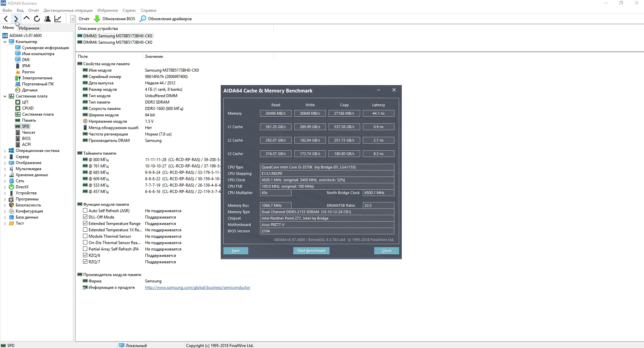Toggle the Partial Array Self Refresh checkbox
The height and width of the screenshot is (348, 644).
[85, 249]
